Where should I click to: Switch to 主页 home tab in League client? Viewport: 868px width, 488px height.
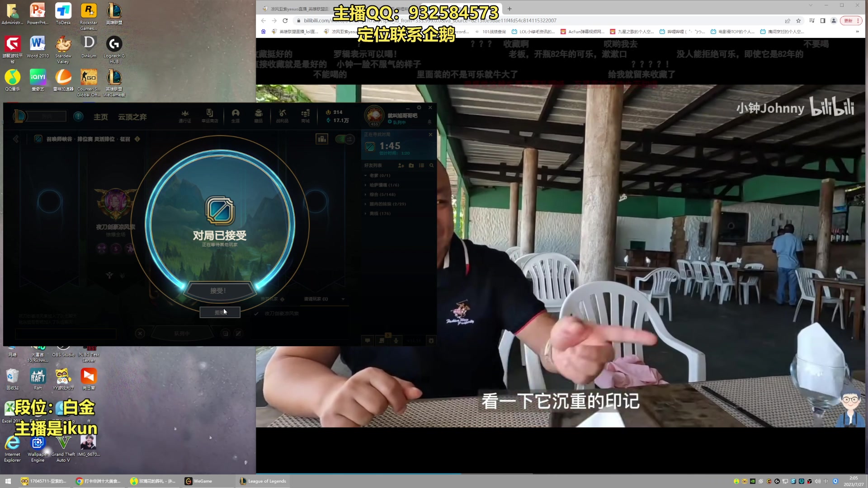click(101, 117)
